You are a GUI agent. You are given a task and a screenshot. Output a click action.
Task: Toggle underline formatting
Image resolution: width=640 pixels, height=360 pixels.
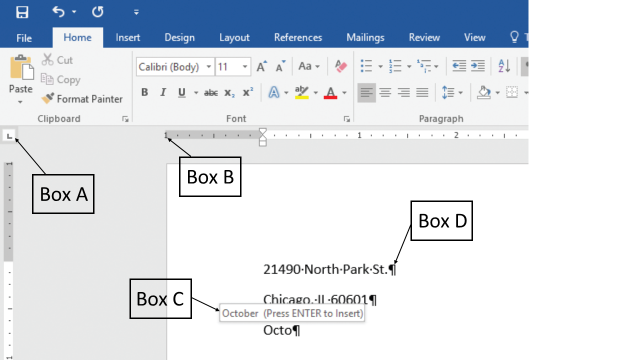point(182,93)
